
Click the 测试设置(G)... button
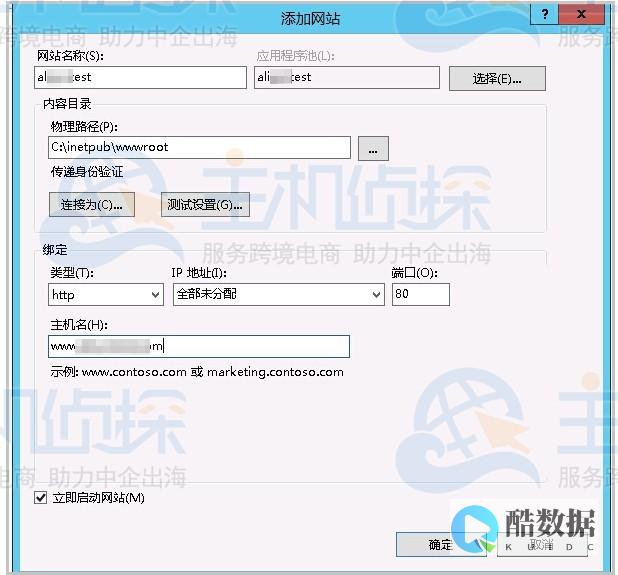(x=205, y=205)
